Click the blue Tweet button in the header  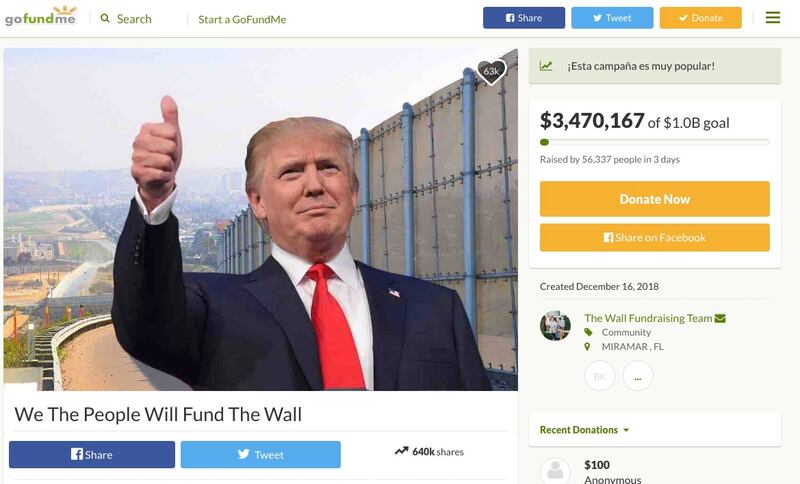pyautogui.click(x=612, y=18)
